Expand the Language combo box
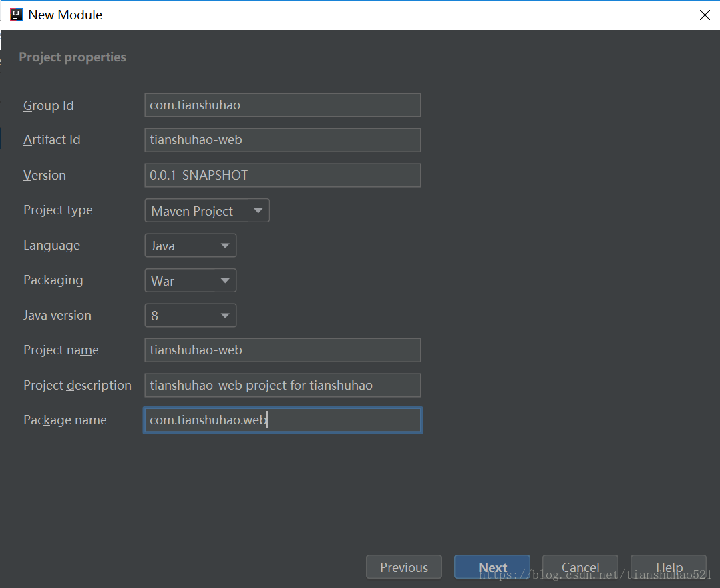This screenshot has width=720, height=588. (190, 246)
